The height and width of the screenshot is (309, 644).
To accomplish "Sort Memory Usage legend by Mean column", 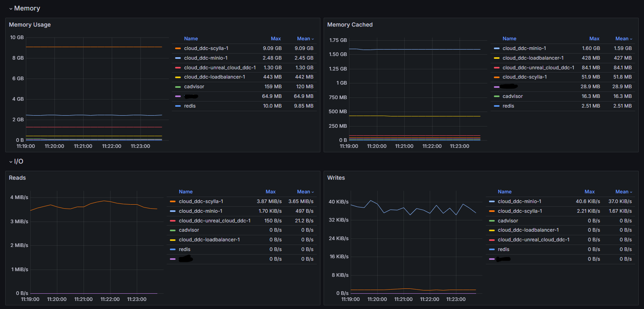I will click(303, 39).
